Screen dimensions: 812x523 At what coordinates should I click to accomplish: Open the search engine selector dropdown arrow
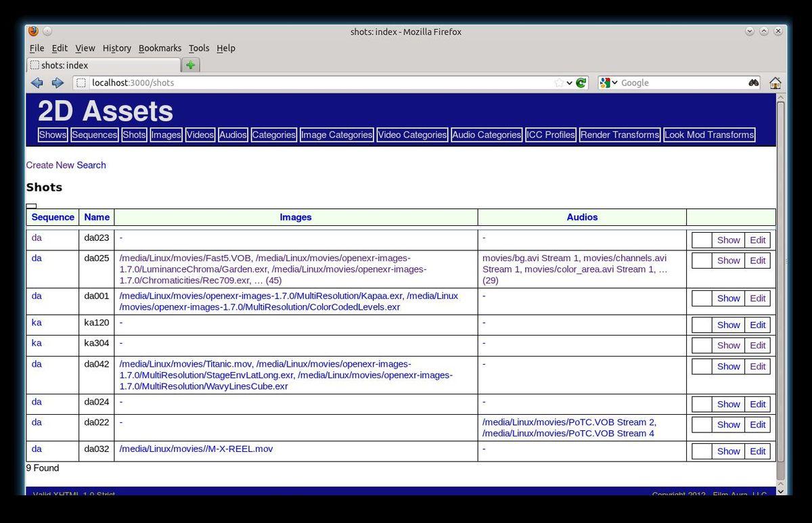click(615, 83)
